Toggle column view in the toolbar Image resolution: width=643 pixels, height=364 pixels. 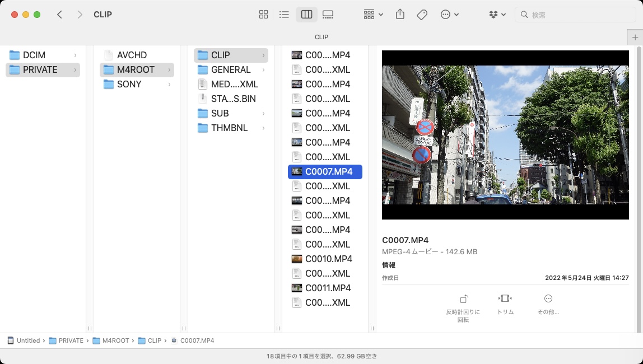pyautogui.click(x=306, y=15)
